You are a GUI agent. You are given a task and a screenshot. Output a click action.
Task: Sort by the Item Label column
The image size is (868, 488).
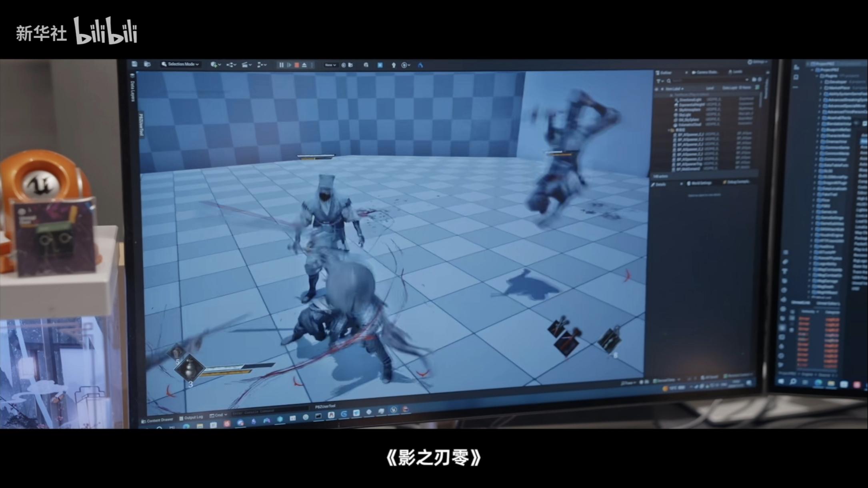(674, 89)
